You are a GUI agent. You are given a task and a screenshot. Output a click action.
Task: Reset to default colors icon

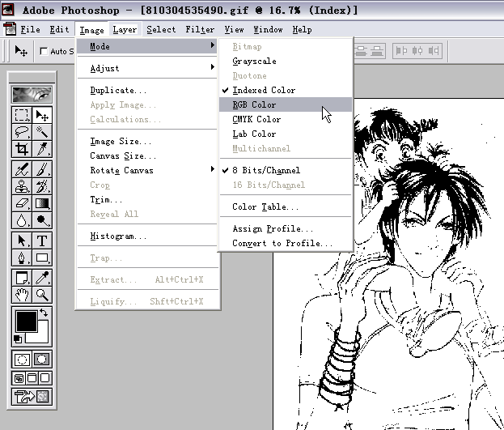[18, 339]
